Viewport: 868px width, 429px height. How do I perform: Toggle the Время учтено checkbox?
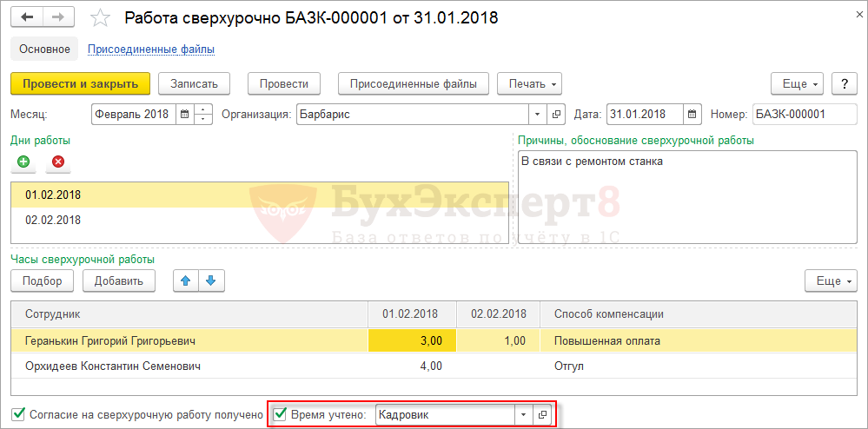tap(281, 413)
